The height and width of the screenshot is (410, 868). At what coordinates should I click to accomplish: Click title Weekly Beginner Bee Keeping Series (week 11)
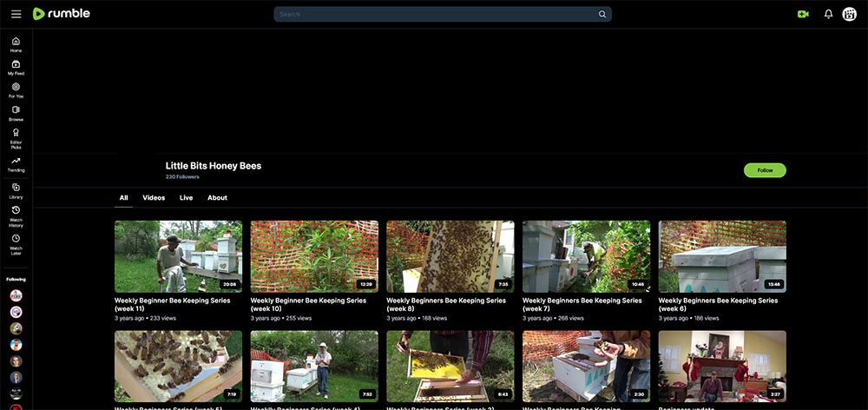(172, 304)
